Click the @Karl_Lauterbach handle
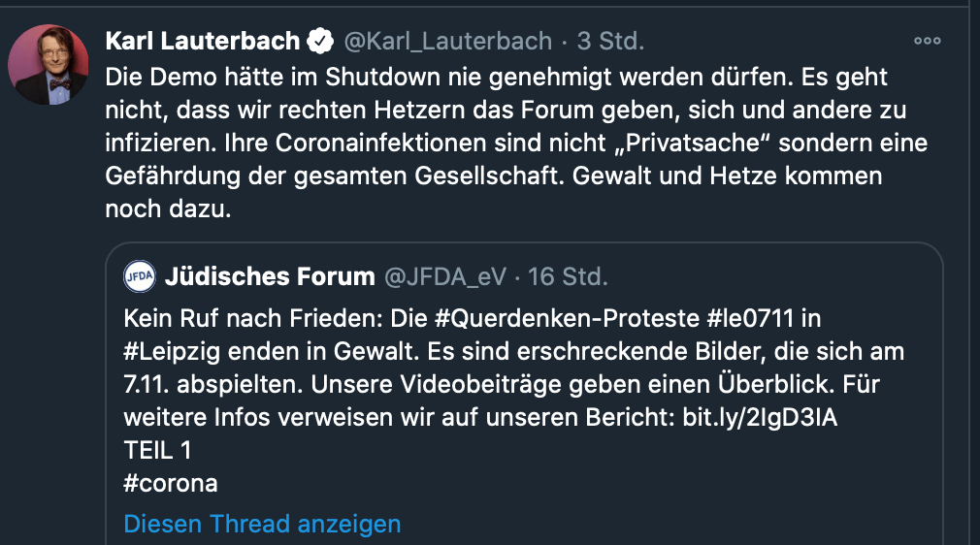The height and width of the screenshot is (545, 980). 448,41
